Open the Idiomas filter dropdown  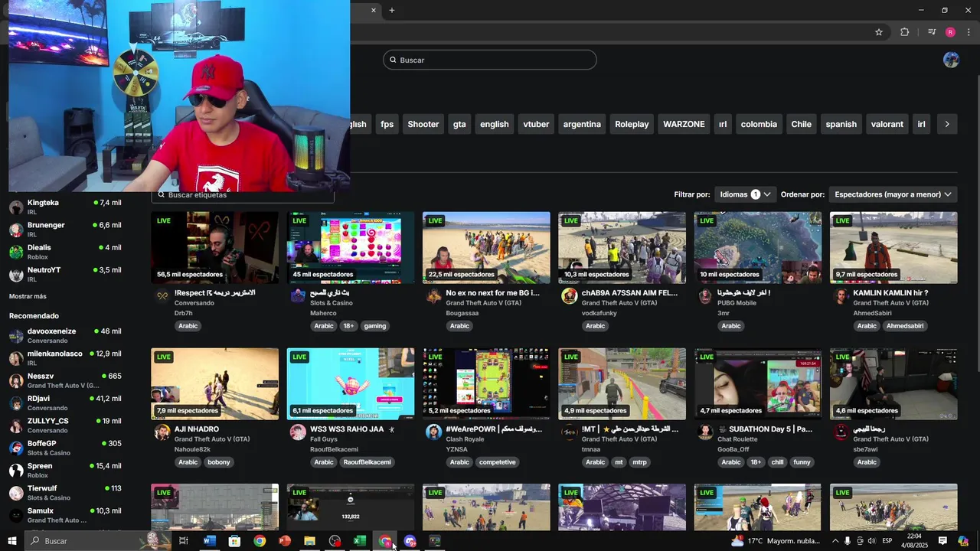(x=745, y=194)
